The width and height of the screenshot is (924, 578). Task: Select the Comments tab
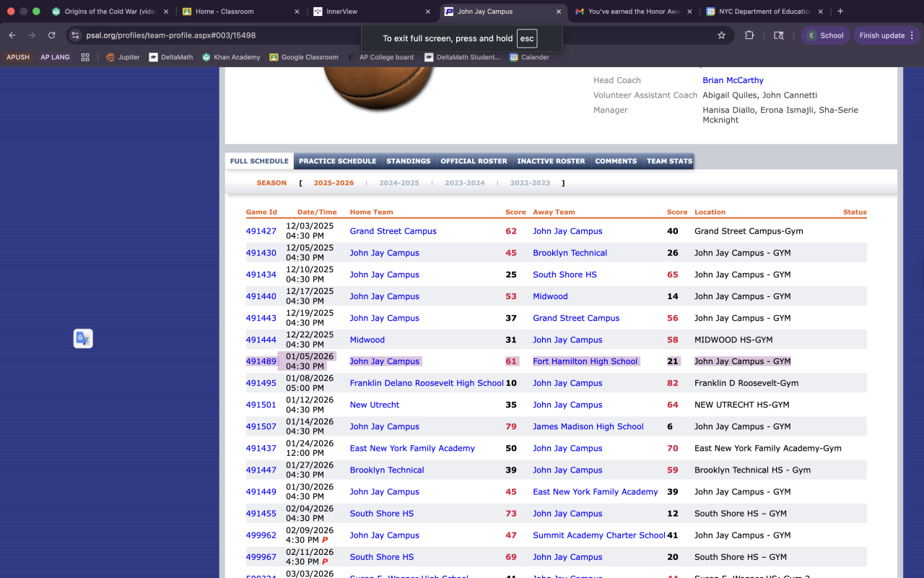[616, 161]
